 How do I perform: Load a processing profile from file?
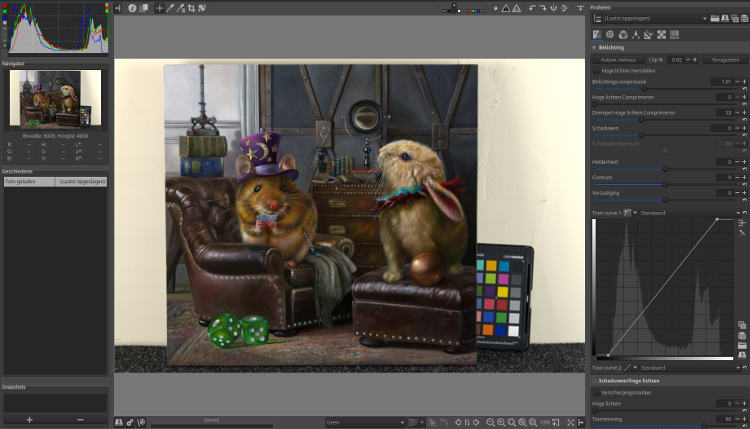click(715, 18)
